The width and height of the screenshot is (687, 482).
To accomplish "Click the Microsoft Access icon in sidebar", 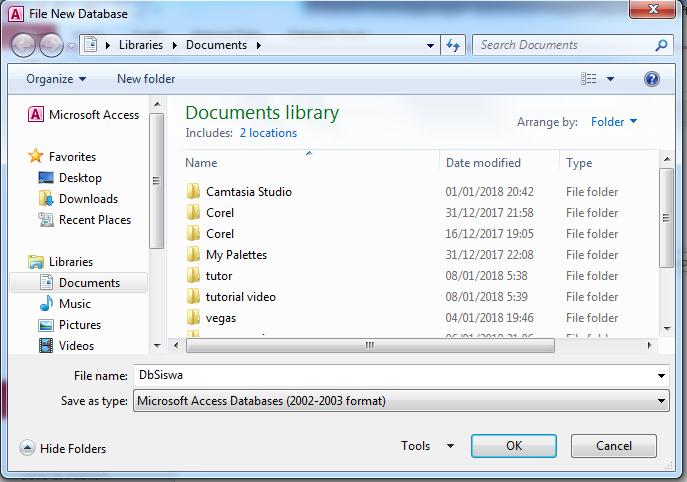I will [35, 115].
